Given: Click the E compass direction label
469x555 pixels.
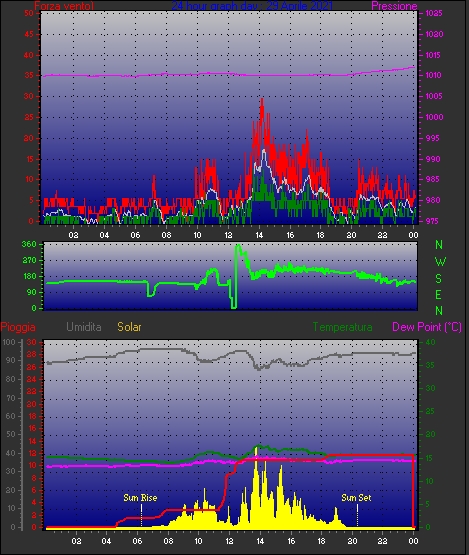Looking at the screenshot, I should (438, 294).
